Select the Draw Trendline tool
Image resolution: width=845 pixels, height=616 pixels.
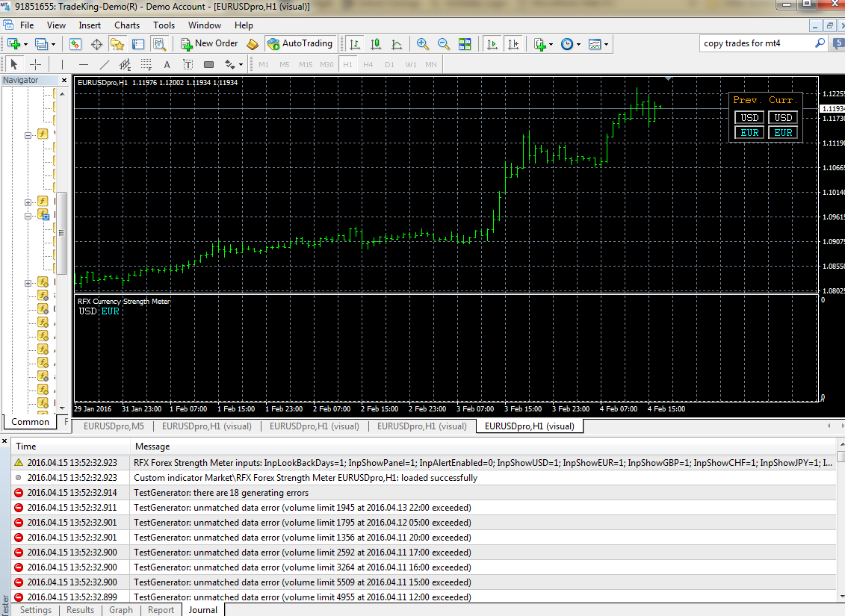click(105, 64)
